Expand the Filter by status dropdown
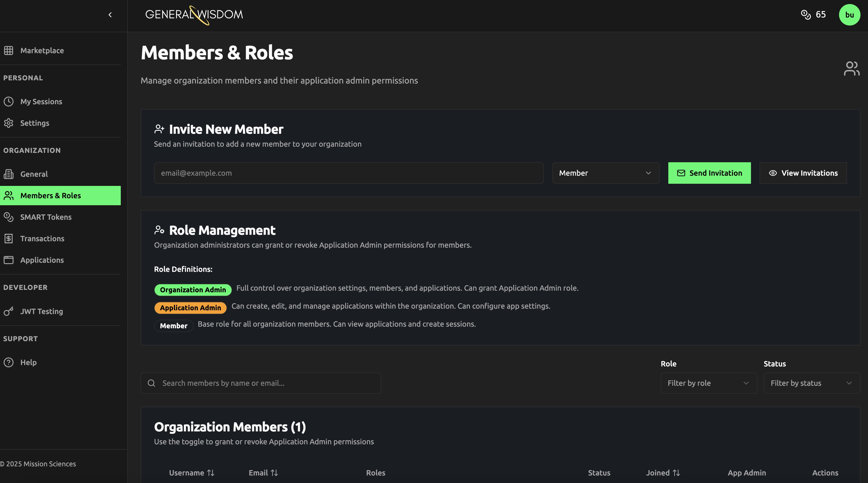Screen dimensions: 868x483 pyautogui.click(x=812, y=383)
